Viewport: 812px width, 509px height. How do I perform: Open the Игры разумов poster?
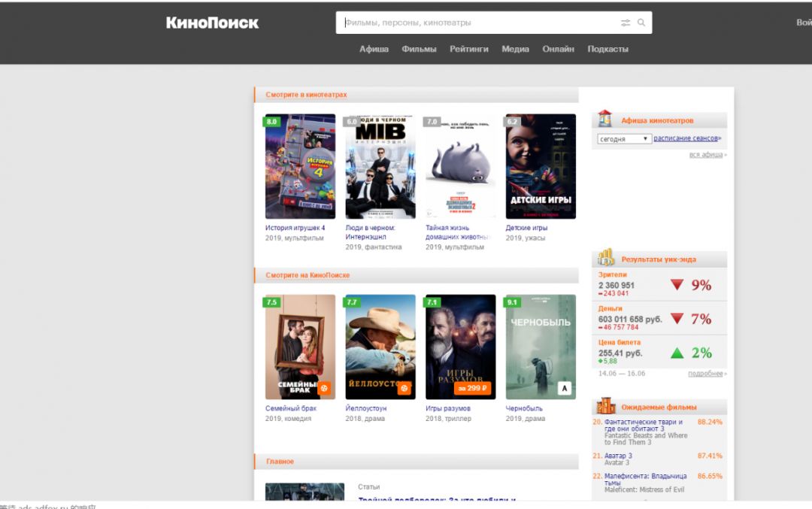[460, 347]
